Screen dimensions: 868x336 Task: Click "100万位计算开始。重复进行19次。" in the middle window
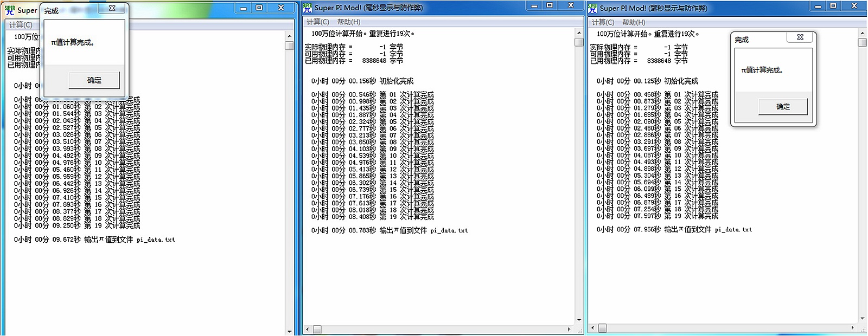click(x=363, y=34)
